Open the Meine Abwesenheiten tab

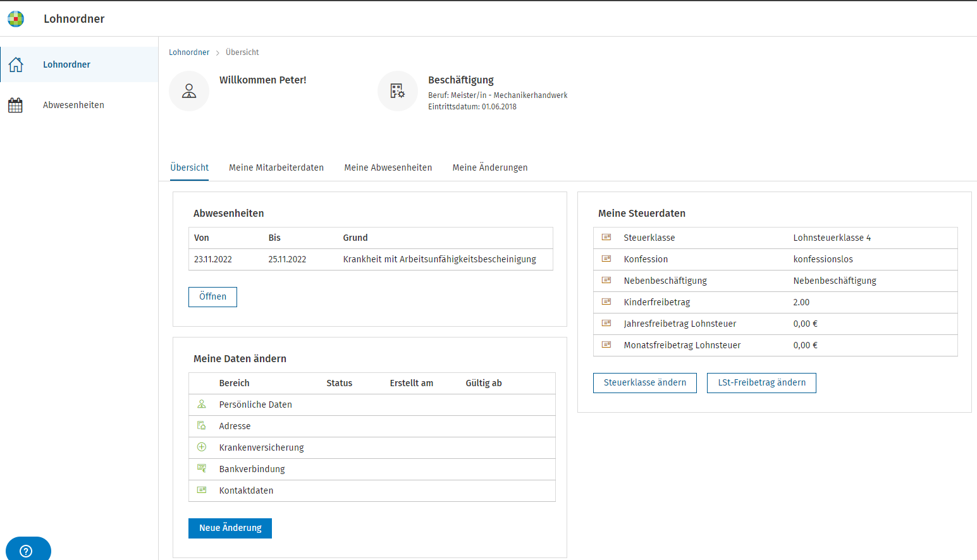(x=388, y=167)
